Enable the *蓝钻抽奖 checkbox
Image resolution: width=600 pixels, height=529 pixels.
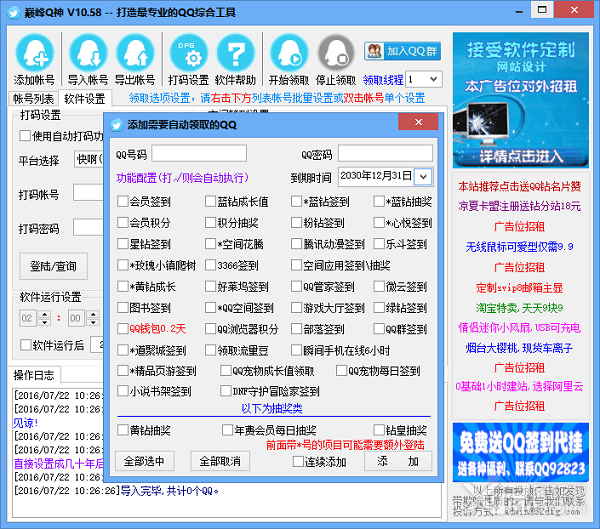(379, 201)
